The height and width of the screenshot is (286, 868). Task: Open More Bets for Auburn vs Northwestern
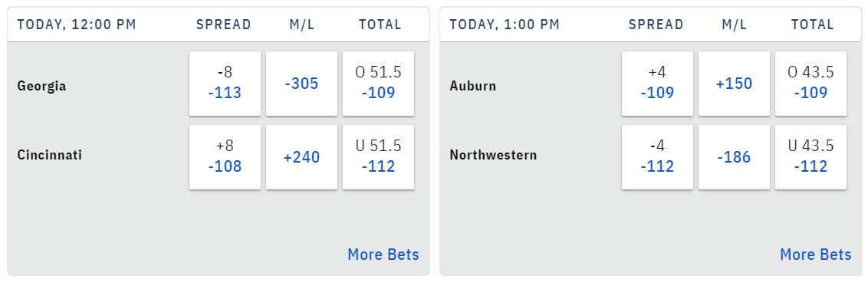(815, 255)
